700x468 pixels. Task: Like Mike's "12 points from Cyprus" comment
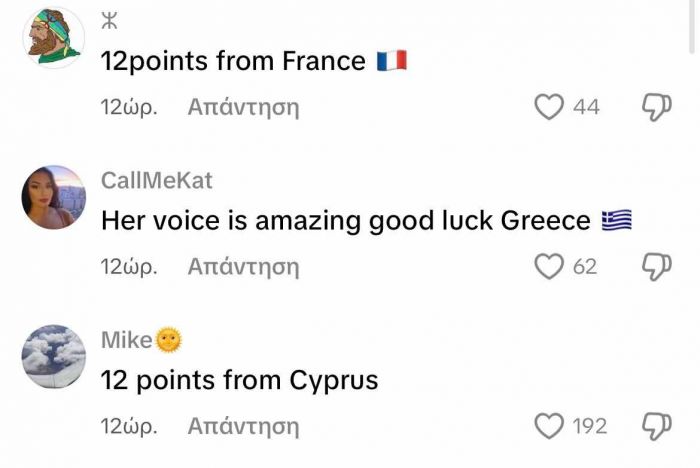549,426
